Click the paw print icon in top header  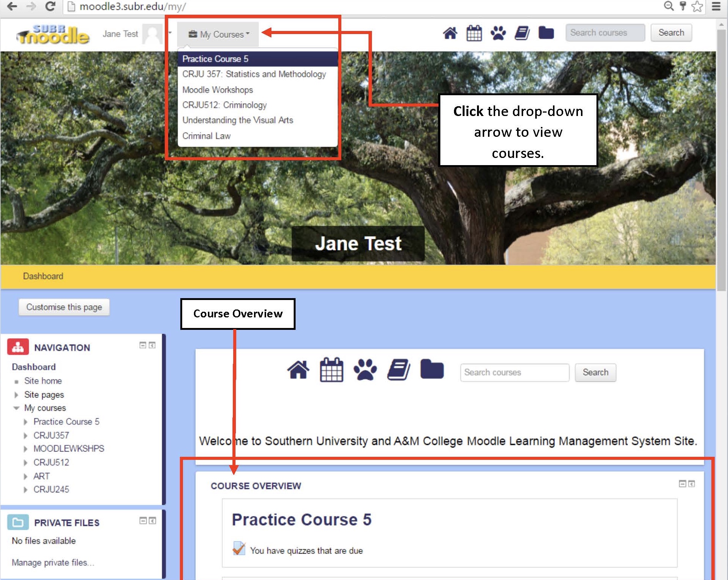click(x=498, y=33)
